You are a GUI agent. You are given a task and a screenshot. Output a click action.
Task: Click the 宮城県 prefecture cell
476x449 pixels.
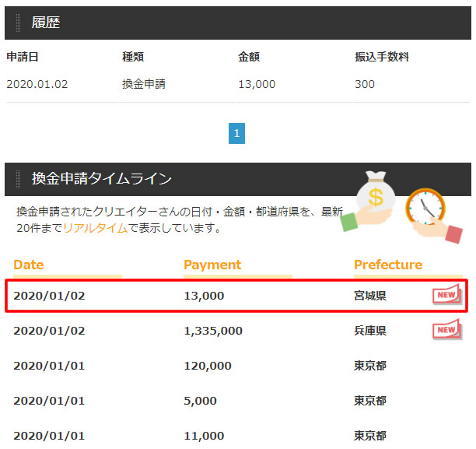(370, 296)
